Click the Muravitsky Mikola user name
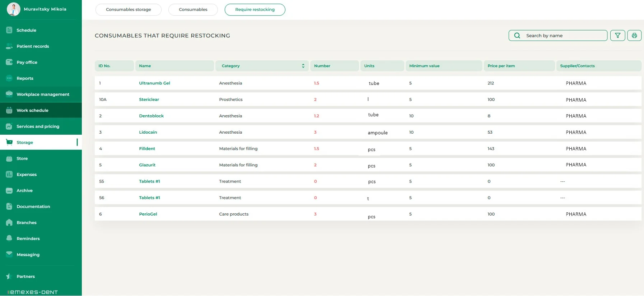The image size is (644, 296). click(45, 9)
